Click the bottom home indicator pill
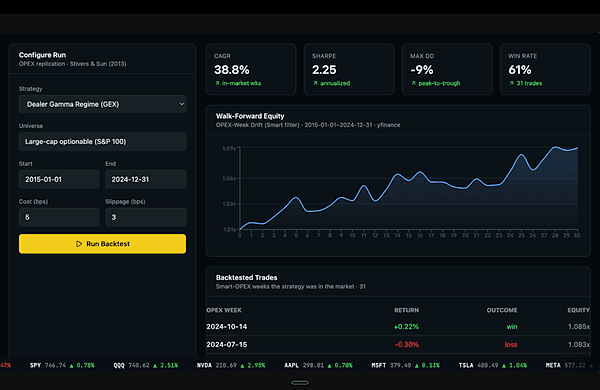600x390 pixels. point(300,382)
